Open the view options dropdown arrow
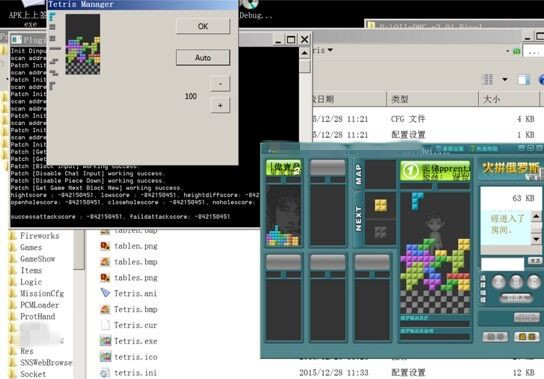The image size is (544, 379). [505, 79]
